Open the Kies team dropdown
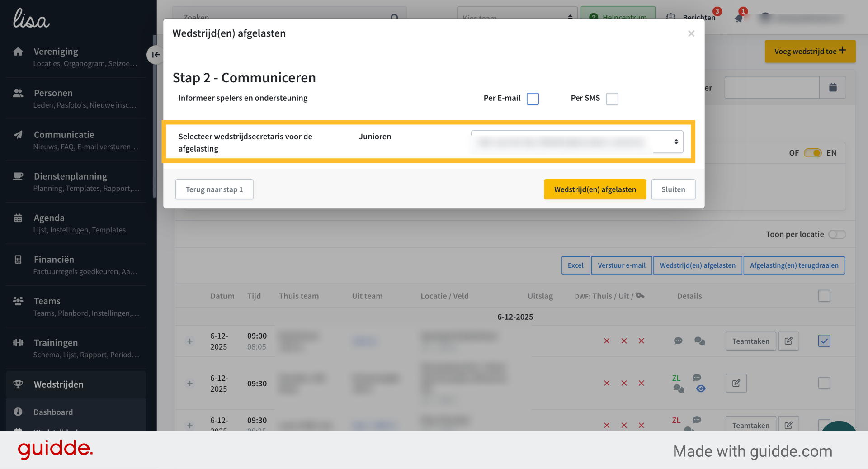The height and width of the screenshot is (469, 868). (517, 17)
